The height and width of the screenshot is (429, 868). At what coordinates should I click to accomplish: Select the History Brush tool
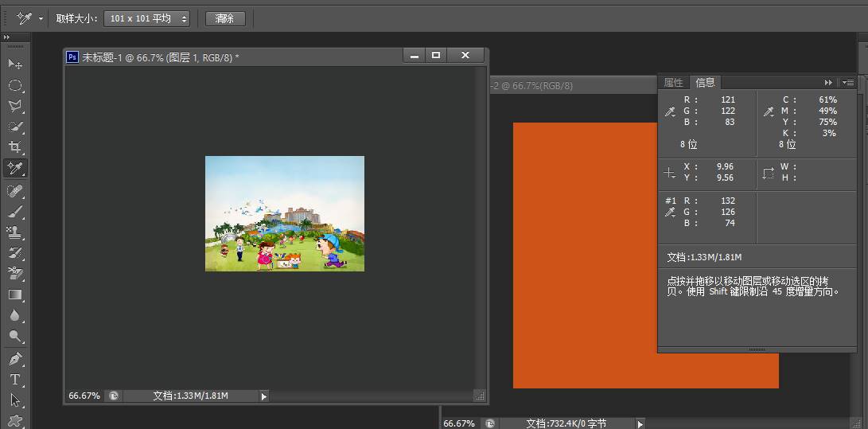pos(15,253)
